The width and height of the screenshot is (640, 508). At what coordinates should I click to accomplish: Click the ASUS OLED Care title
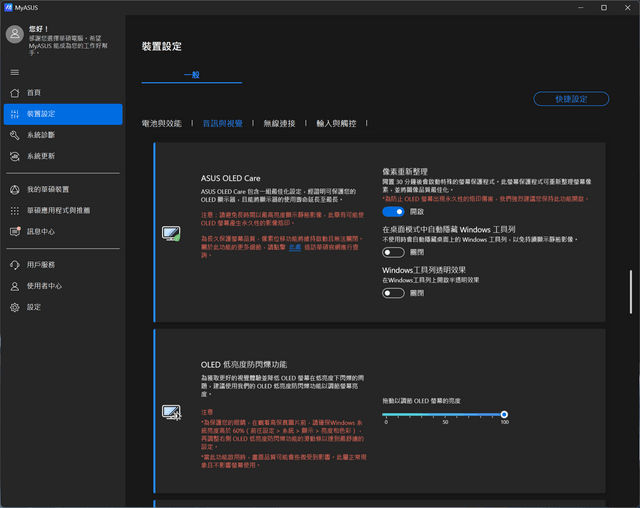pyautogui.click(x=230, y=178)
